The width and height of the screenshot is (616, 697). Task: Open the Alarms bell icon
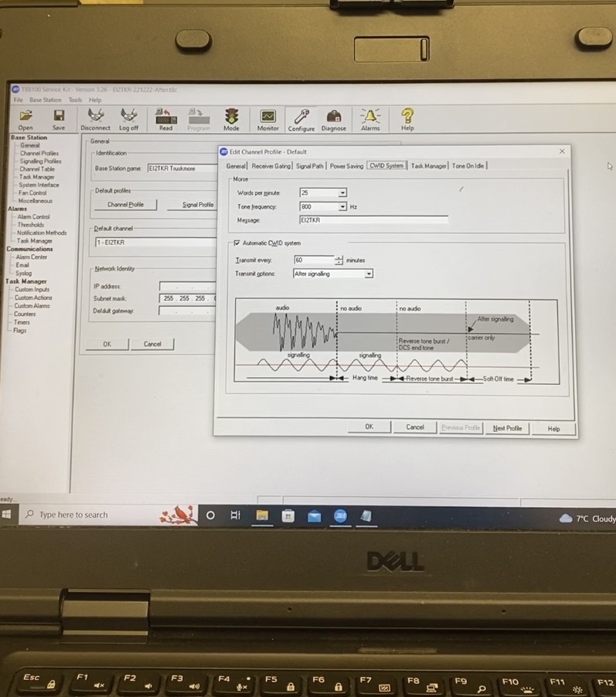click(370, 117)
